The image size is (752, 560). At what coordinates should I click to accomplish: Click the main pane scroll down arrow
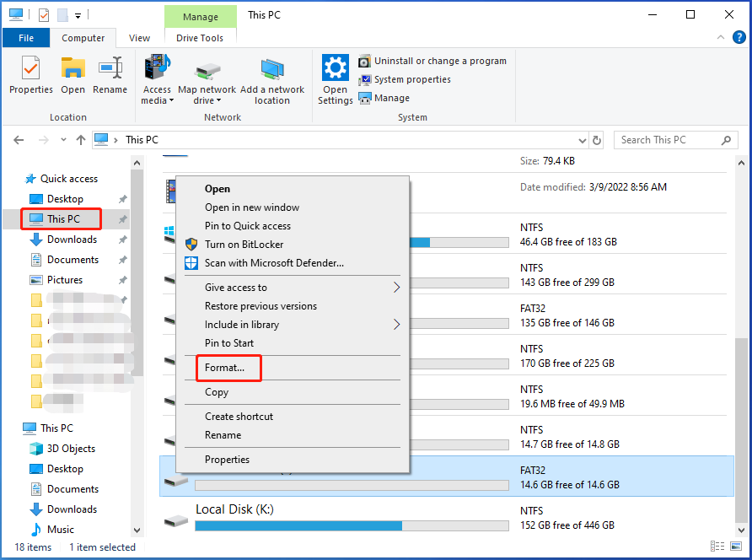pos(741,530)
